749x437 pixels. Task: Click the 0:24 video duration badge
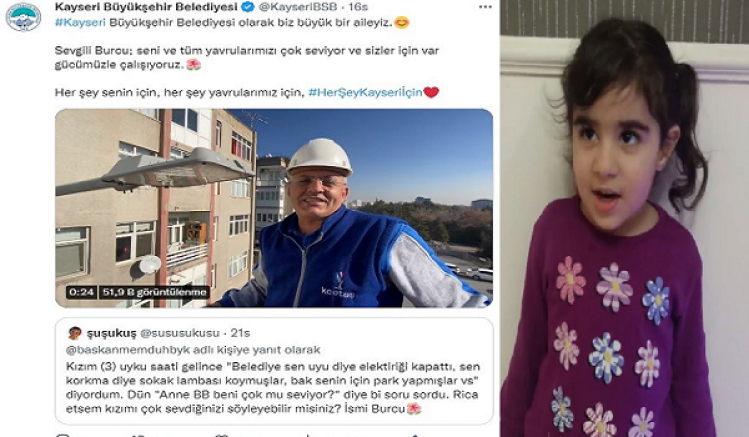pyautogui.click(x=81, y=292)
